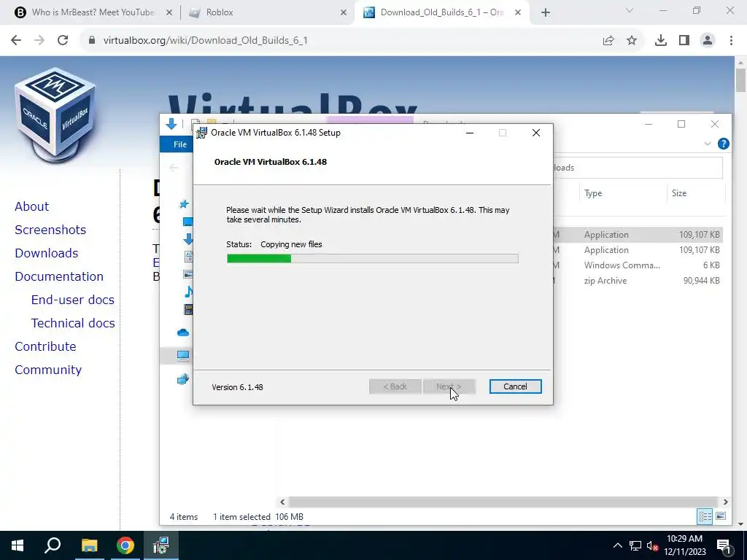Click the Explorer search box
This screenshot has height=560, width=747.
(638, 168)
